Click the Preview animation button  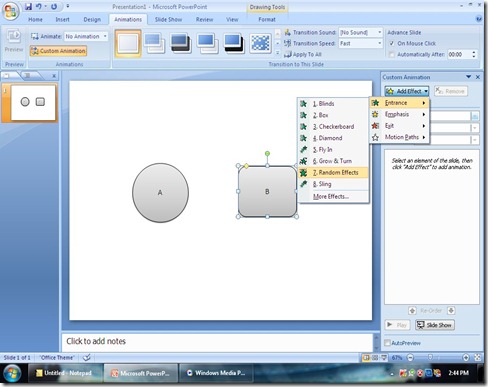coord(14,41)
